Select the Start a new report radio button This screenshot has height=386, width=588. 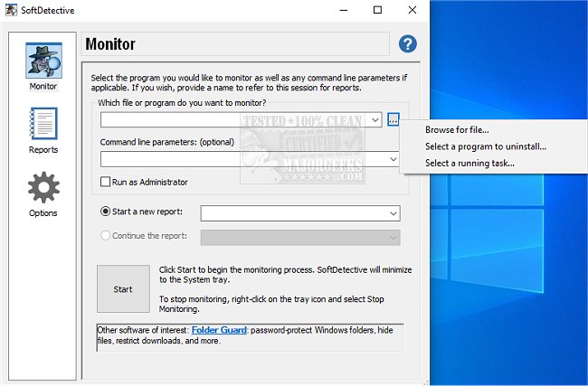(x=105, y=212)
